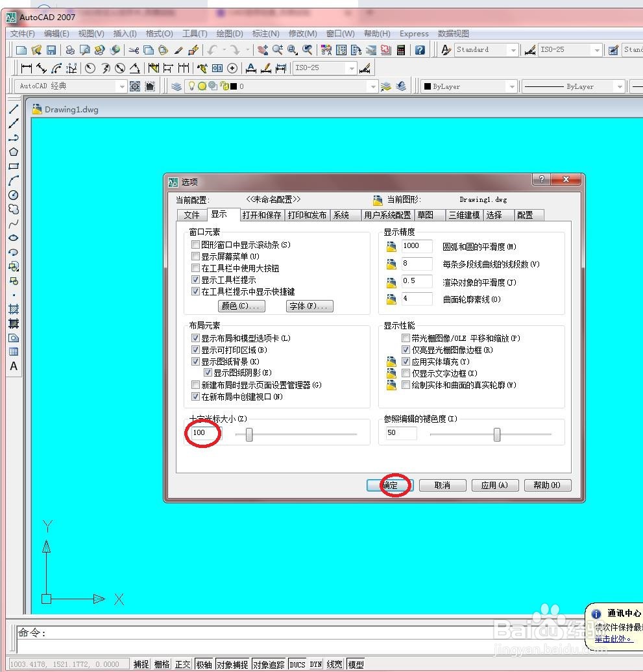
Task: Click the crosshair size slider handle
Action: pyautogui.click(x=249, y=434)
